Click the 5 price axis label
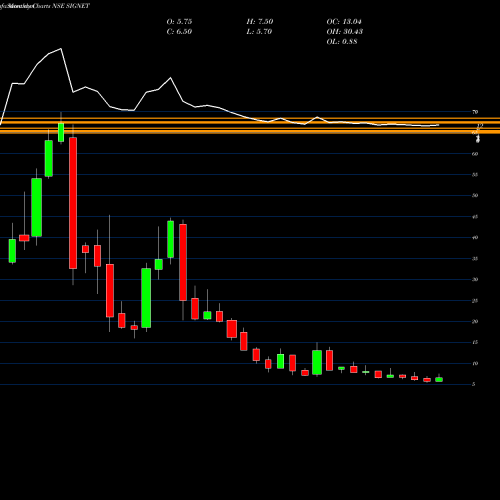This screenshot has height=500, width=500. coord(474,384)
